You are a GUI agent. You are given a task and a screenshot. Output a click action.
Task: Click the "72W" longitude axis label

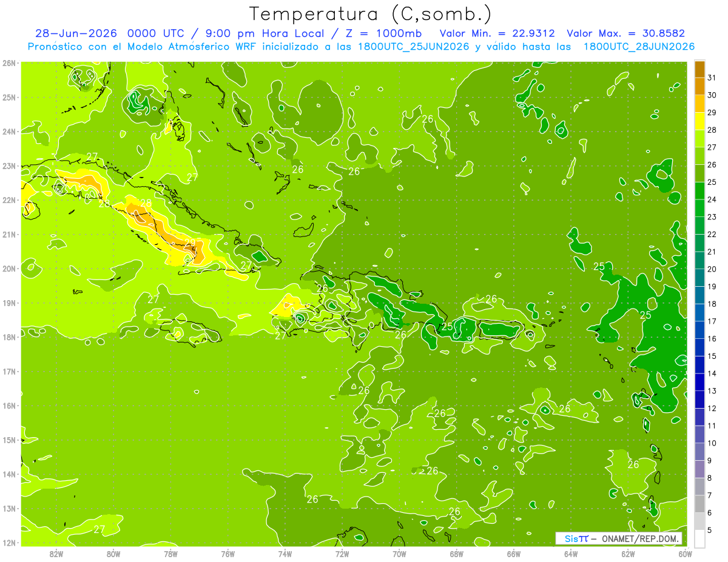click(342, 554)
